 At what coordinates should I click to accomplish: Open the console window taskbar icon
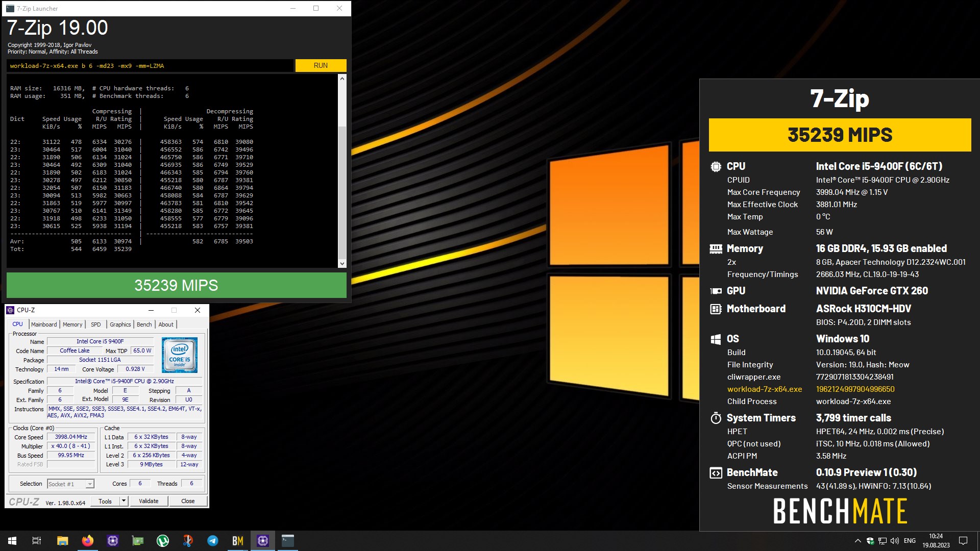(288, 541)
